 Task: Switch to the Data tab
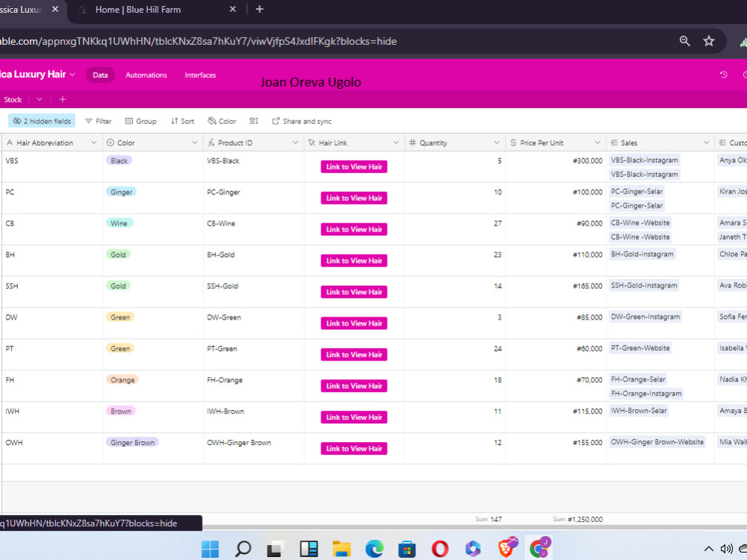(x=100, y=75)
